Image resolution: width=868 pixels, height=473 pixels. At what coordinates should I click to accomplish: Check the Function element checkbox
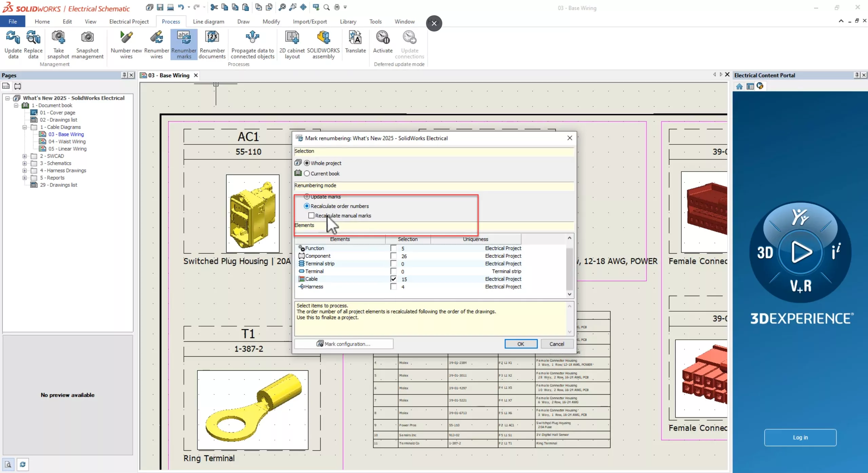click(x=393, y=249)
